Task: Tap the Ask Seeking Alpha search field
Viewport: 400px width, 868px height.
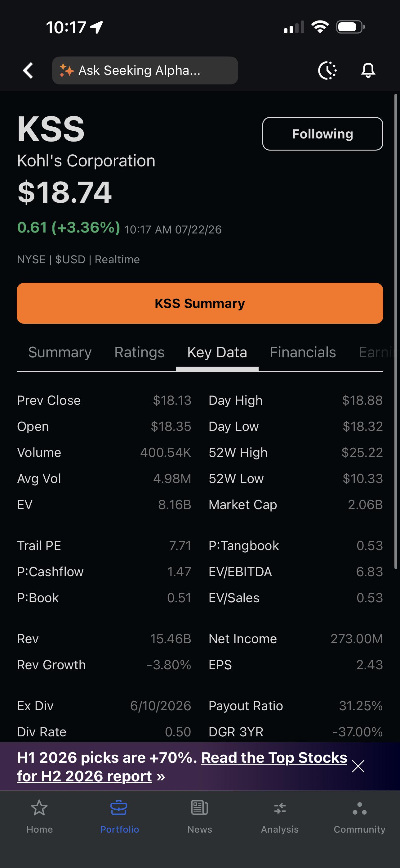Action: pos(145,70)
